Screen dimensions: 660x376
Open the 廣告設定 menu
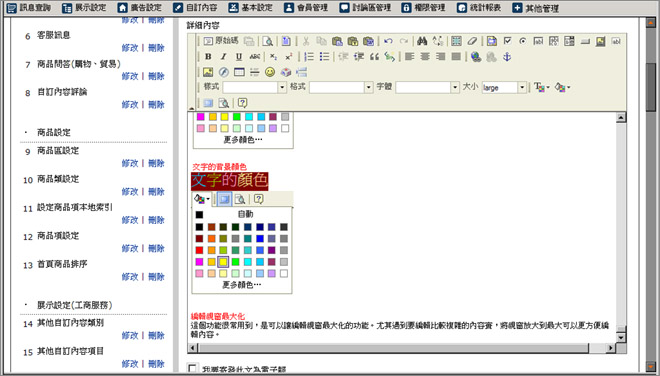[140, 8]
